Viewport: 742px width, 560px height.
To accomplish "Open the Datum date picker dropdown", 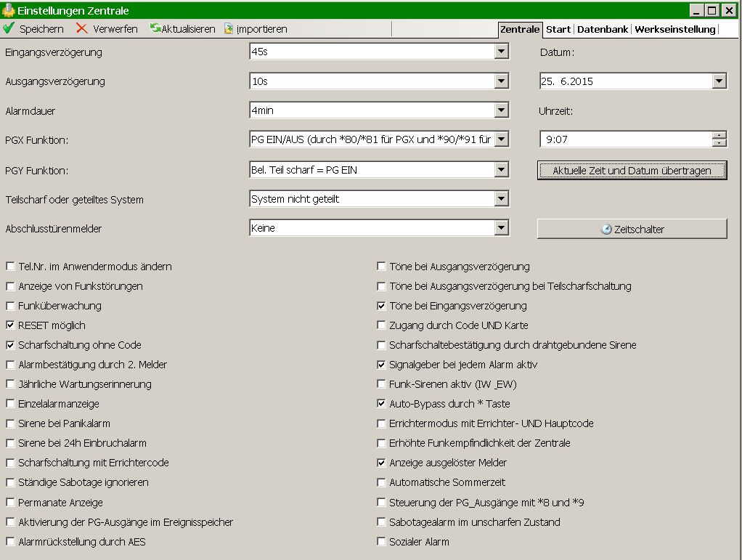I will click(719, 81).
